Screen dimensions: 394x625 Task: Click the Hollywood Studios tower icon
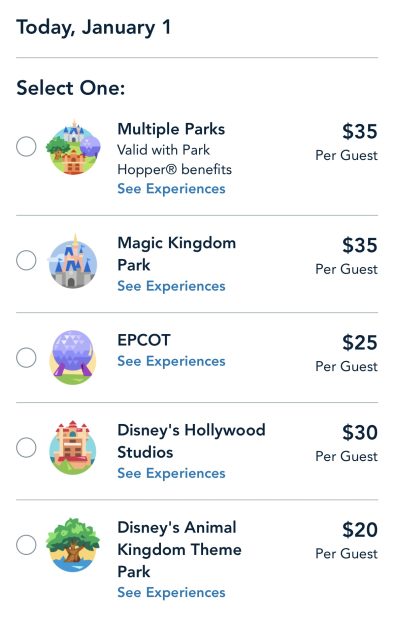(73, 448)
